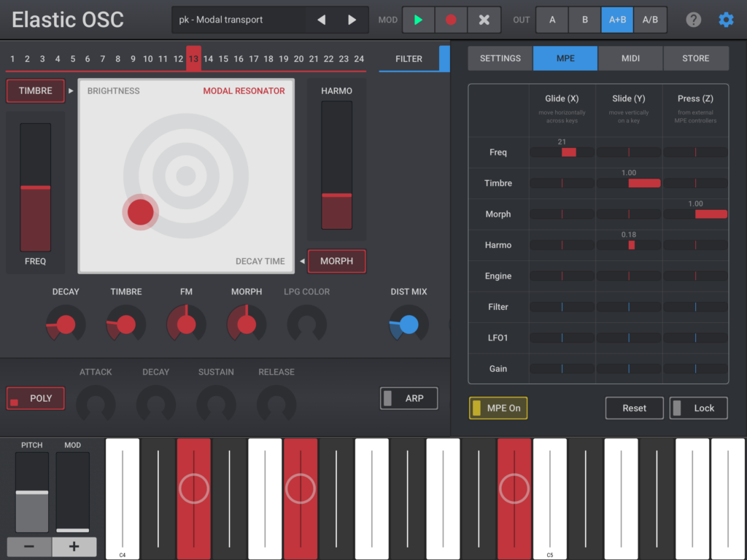Toggle POLY mode
747x560 pixels.
tap(35, 398)
